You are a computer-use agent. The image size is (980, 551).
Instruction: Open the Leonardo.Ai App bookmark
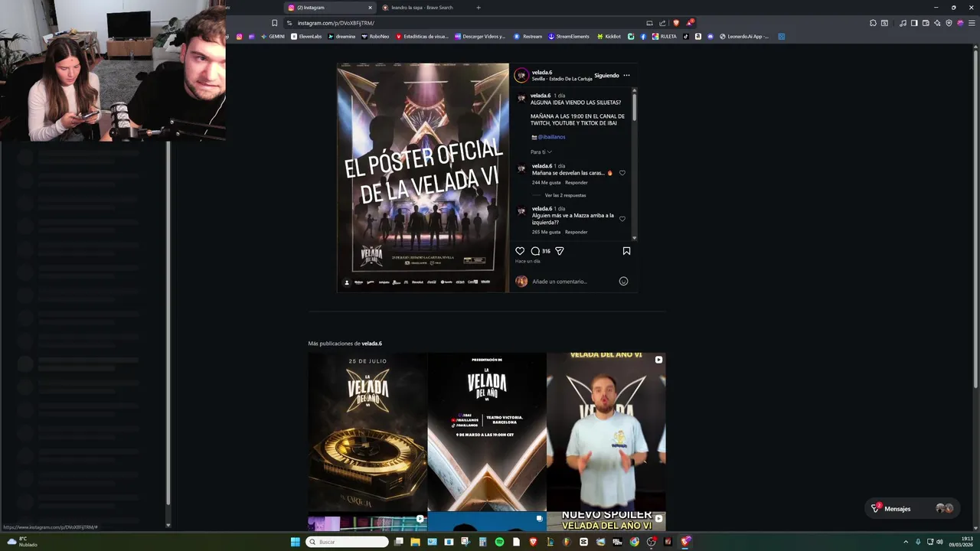tap(743, 36)
